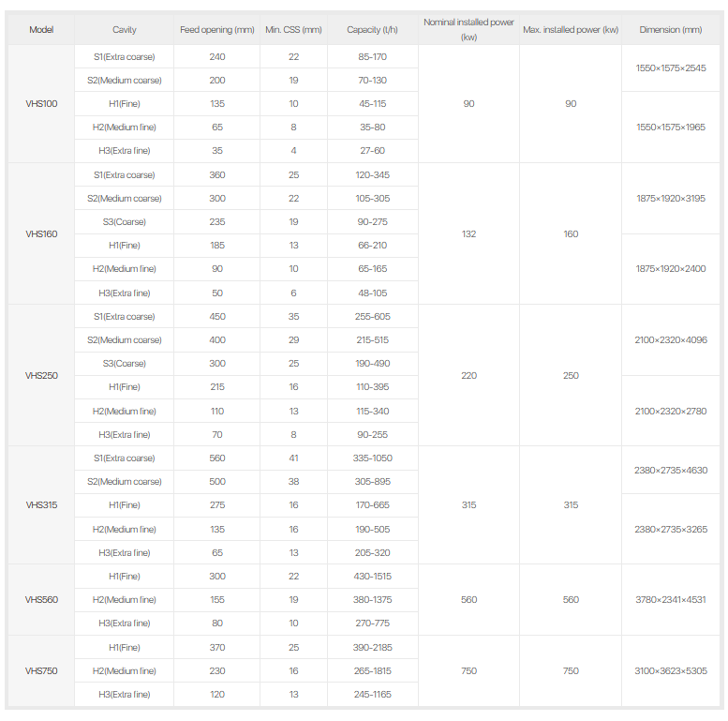The height and width of the screenshot is (721, 728).
Task: Click the Capacity (t/h) column header
Action: click(372, 30)
